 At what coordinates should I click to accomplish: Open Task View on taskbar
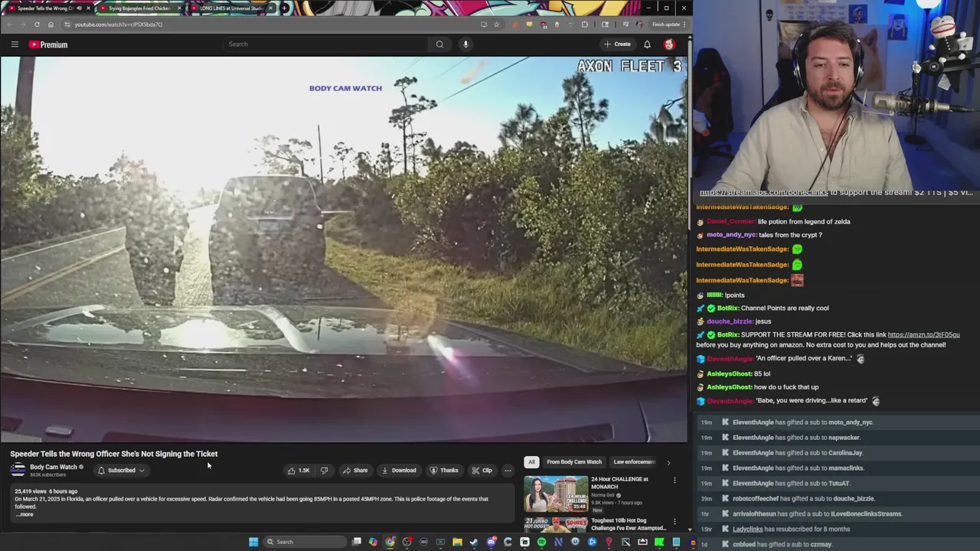tap(357, 542)
